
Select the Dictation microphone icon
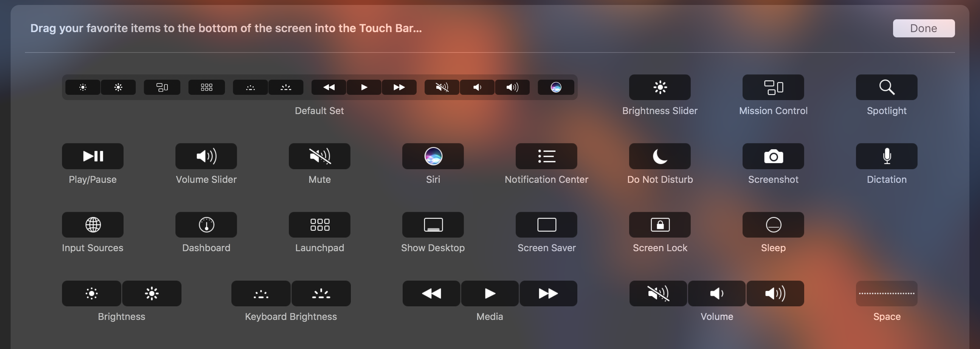pos(886,156)
